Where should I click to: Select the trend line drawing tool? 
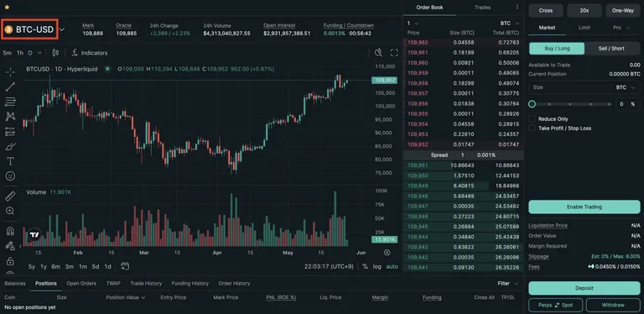click(10, 86)
